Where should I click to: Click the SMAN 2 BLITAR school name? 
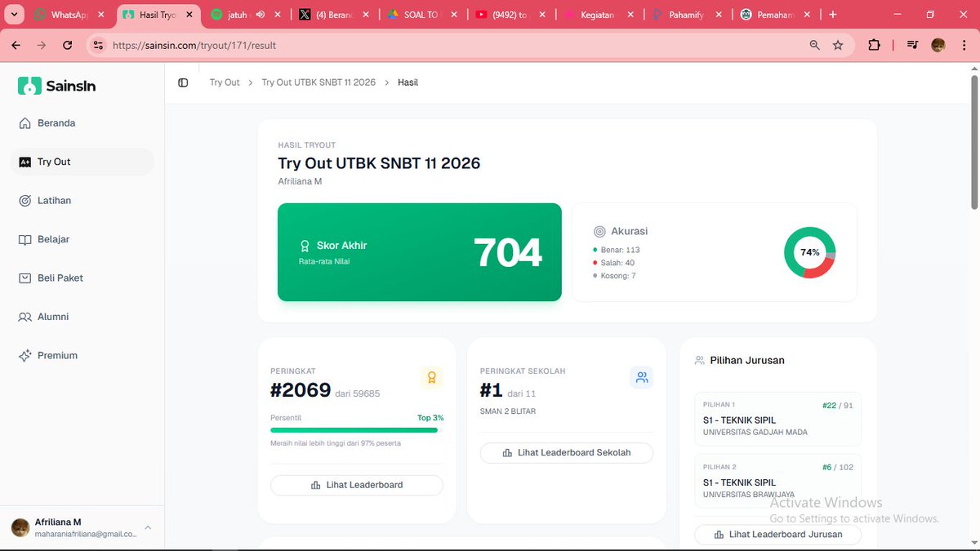(x=508, y=411)
